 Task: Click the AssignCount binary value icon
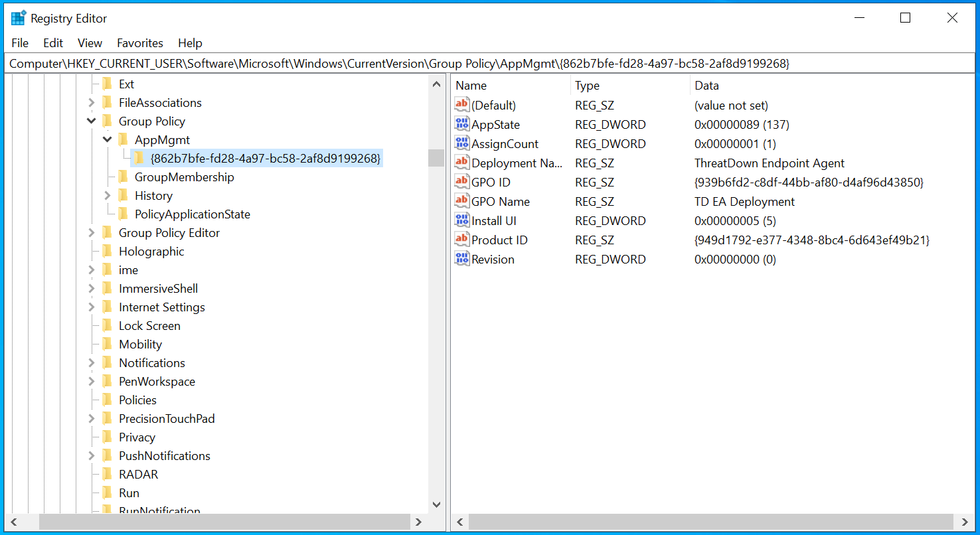click(462, 143)
